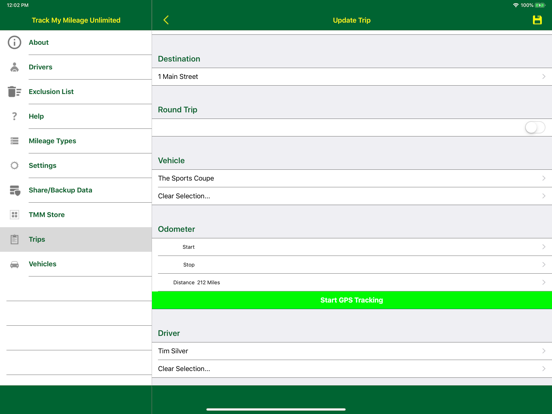Expand the Distance 212 Miles chevron

pyautogui.click(x=544, y=282)
